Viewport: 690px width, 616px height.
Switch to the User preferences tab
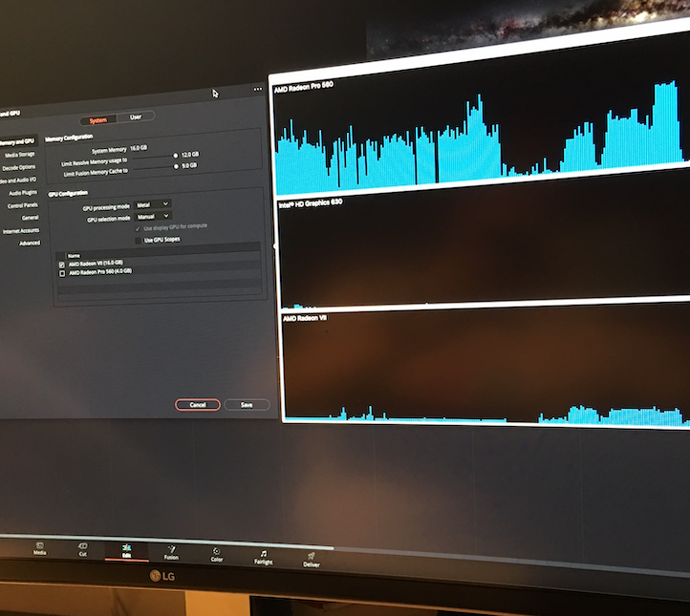tap(136, 117)
